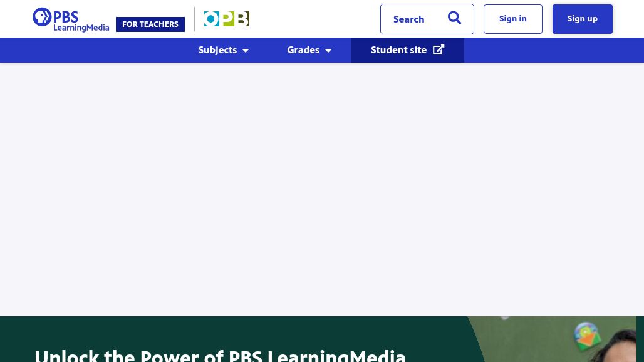This screenshot has width=644, height=362.
Task: Click the external link icon beside Student site
Action: tap(439, 49)
